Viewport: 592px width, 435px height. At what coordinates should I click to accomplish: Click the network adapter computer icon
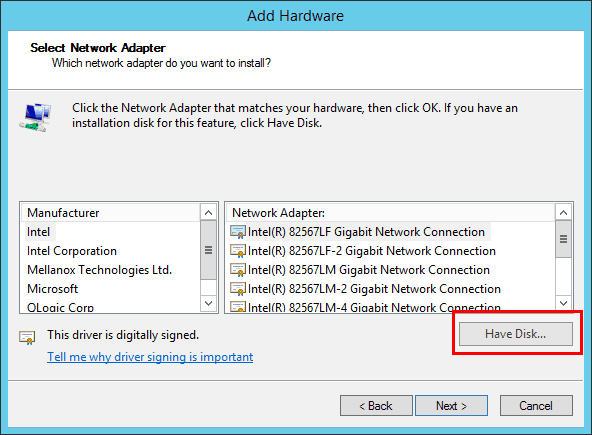(x=35, y=117)
